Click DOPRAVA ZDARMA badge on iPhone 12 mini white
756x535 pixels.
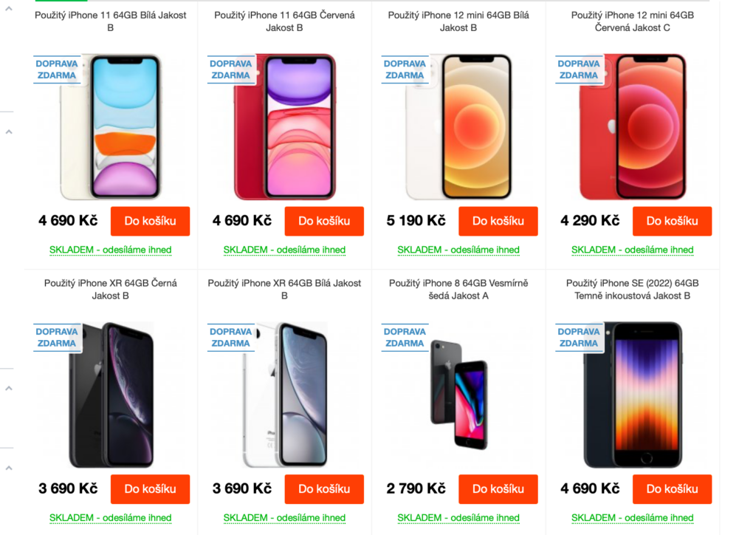pyautogui.click(x=405, y=69)
